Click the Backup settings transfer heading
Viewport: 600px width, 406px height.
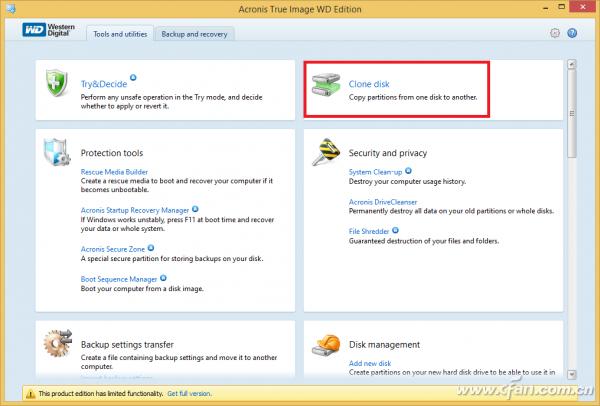[127, 345]
